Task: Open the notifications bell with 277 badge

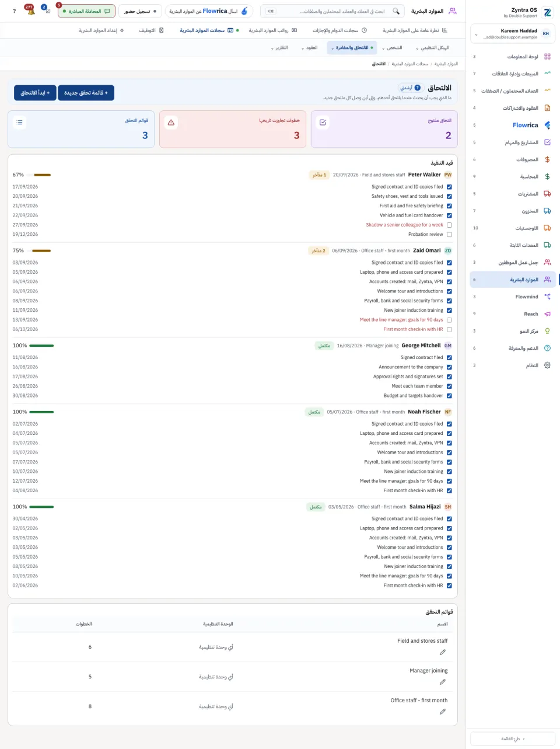Action: [x=30, y=11]
